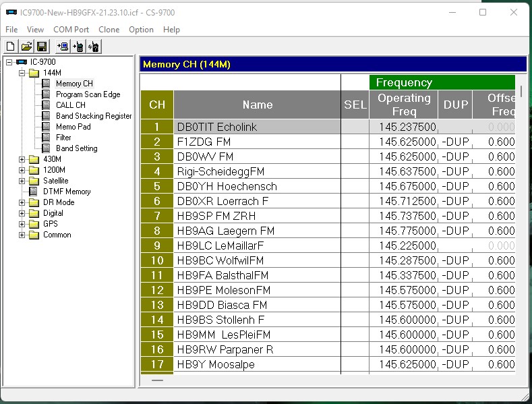Open the Option menu
The image size is (532, 404).
coord(141,30)
